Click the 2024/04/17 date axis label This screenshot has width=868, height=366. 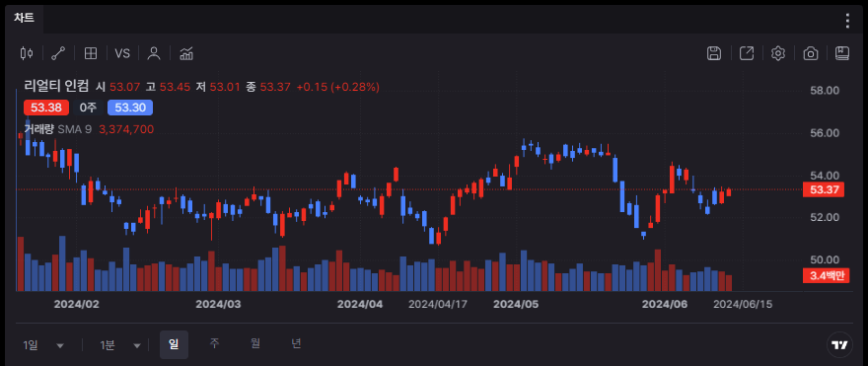(x=438, y=304)
